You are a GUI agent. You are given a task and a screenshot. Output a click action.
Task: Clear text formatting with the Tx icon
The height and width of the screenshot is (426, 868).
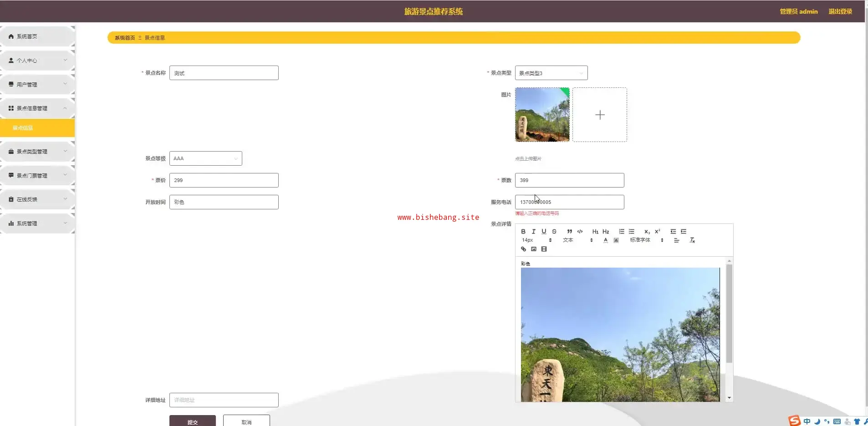[x=692, y=240]
